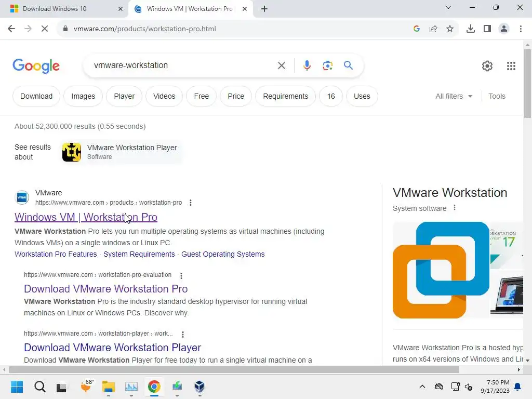Click the forward navigation arrow
The image size is (532, 399).
pyautogui.click(x=28, y=29)
